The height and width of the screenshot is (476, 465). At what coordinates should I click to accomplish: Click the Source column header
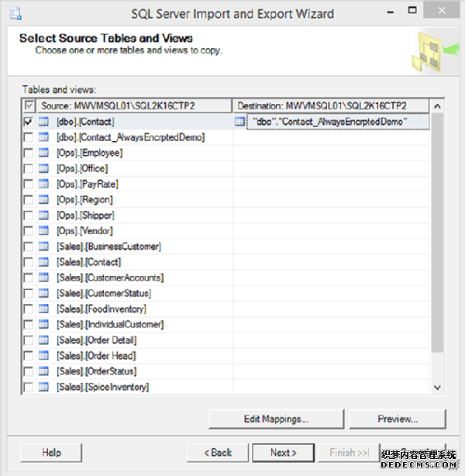point(134,106)
